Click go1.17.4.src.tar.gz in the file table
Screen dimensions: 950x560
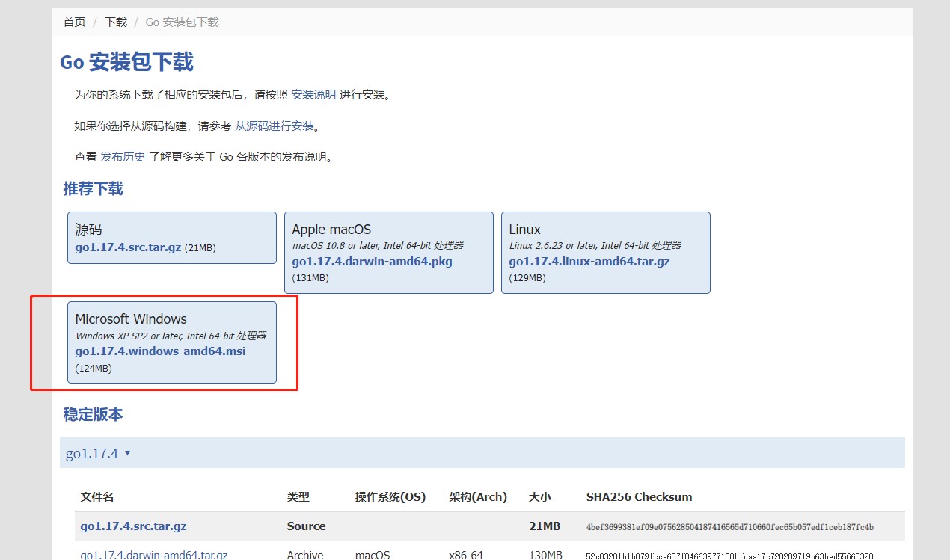[x=133, y=526]
